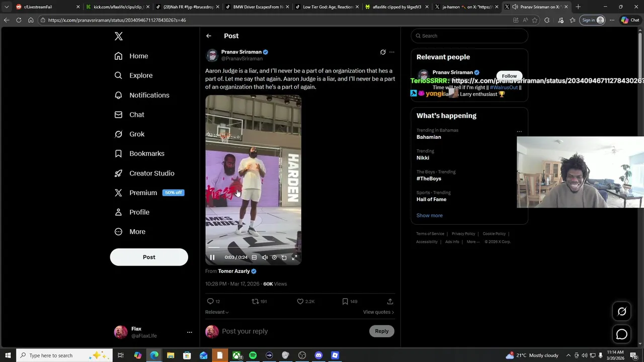Switch to kick.com aflaxlife clips tab
The image size is (644, 362).
[x=117, y=7]
